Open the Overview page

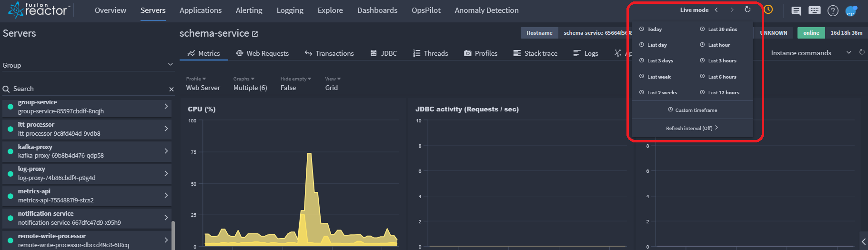tap(111, 10)
